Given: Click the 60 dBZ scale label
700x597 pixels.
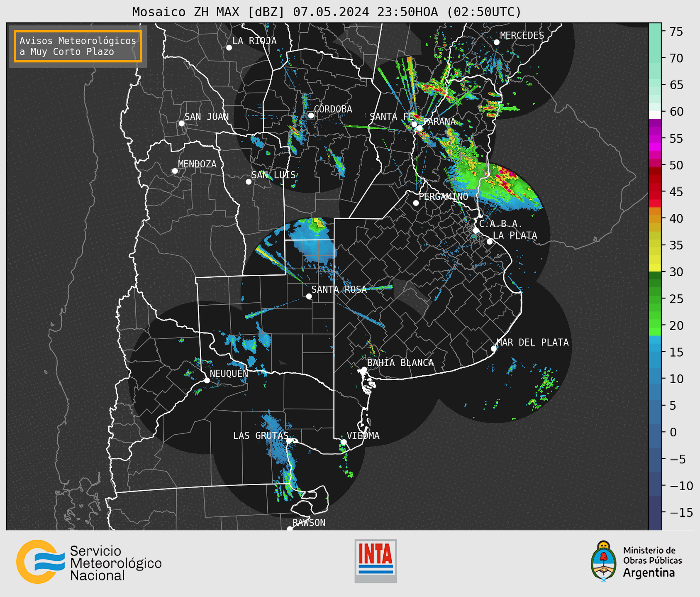Looking at the screenshot, I should [676, 112].
